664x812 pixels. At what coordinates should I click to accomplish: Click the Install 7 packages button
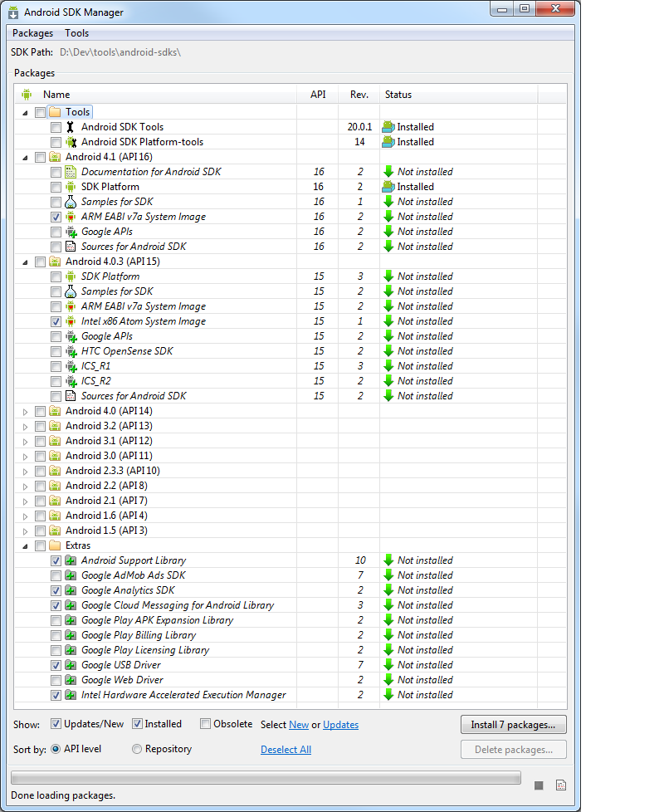[514, 725]
